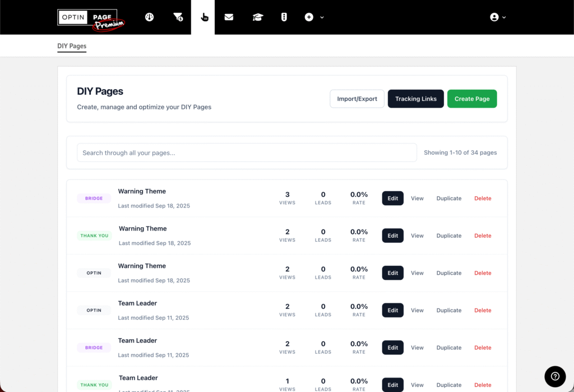Expand the plus circle dropdown menu
574x392 pixels.
(x=314, y=17)
